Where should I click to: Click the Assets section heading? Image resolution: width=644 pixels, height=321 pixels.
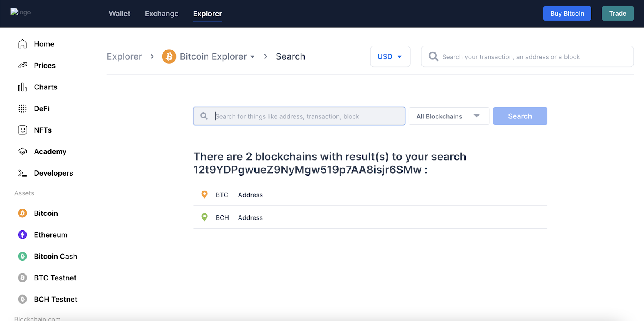[24, 193]
